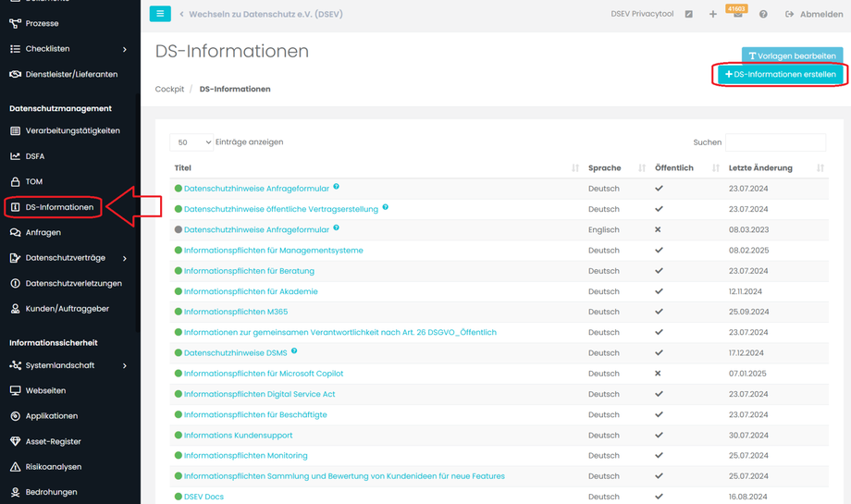This screenshot has width=851, height=504.
Task: Click the DS-Informationen erstellen button
Action: 780,75
